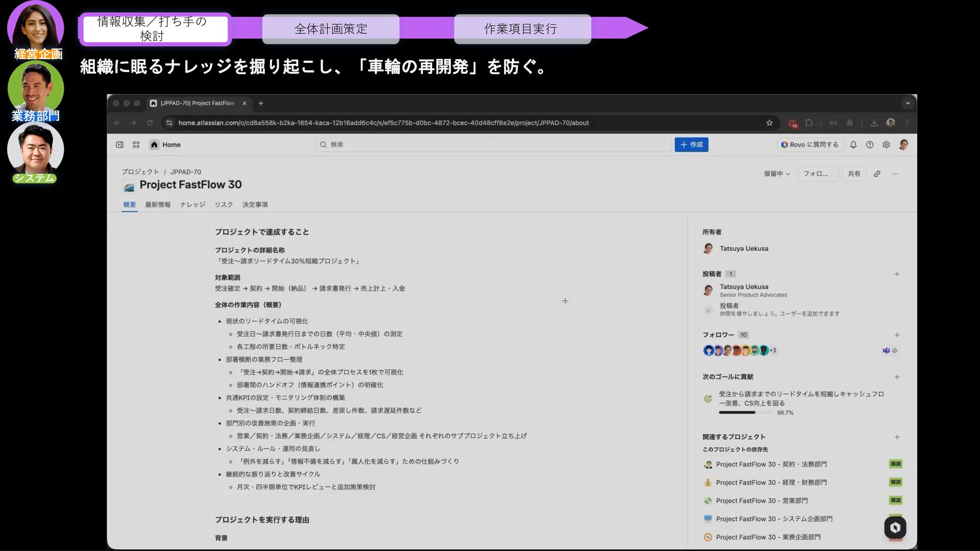Open the floating Rovo chat button
Screen dimensions: 980x551
(x=895, y=528)
